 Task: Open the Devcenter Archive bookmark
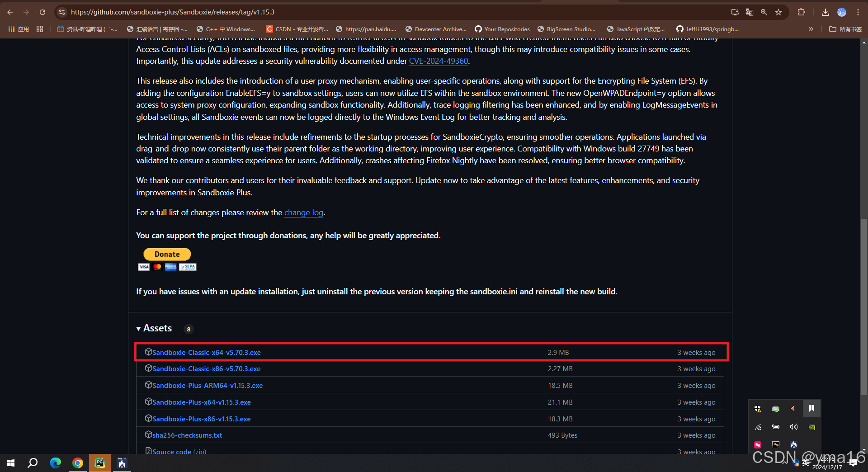point(436,29)
